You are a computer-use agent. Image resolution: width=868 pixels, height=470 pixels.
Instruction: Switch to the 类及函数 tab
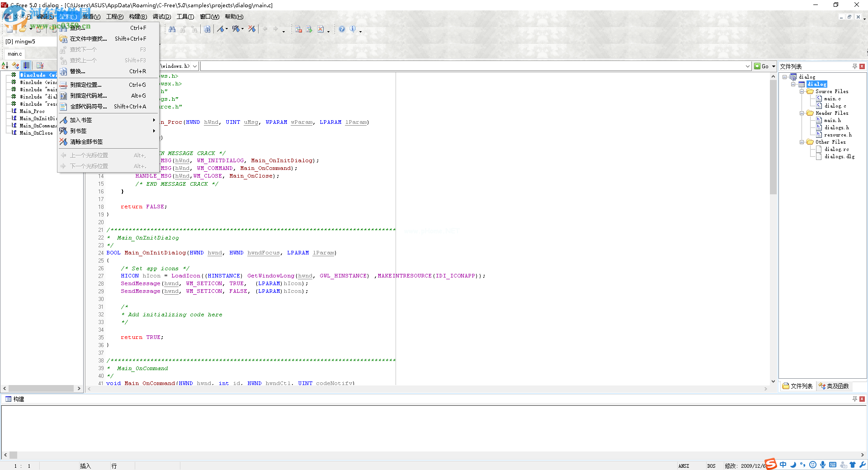pos(834,386)
